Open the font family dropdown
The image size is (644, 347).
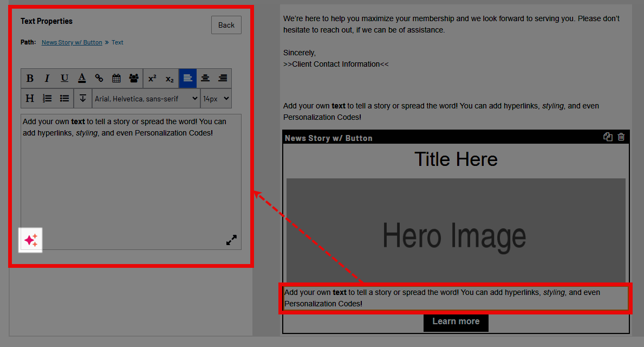click(146, 99)
